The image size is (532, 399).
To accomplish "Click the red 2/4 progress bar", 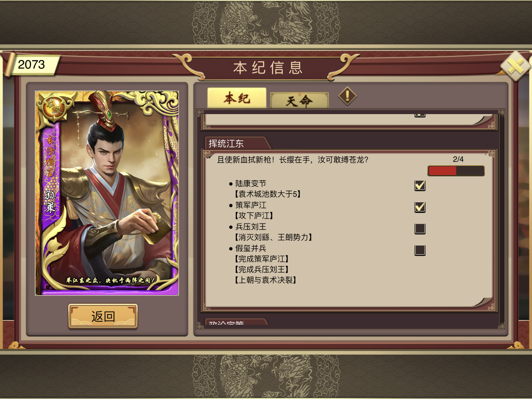I will pos(456,171).
